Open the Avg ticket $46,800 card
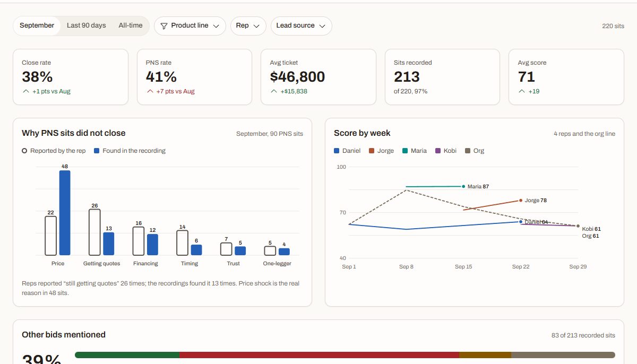 point(318,77)
